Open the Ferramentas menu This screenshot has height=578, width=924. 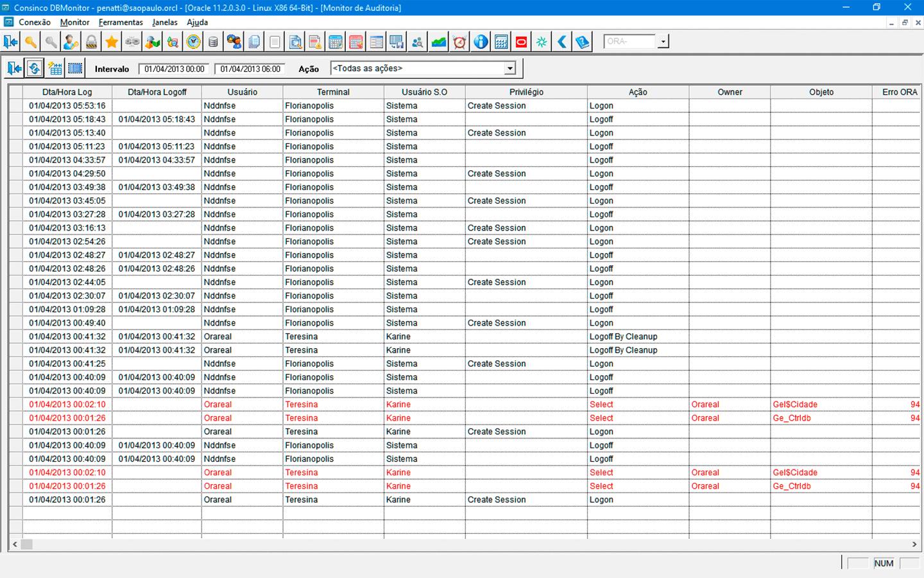tap(121, 22)
